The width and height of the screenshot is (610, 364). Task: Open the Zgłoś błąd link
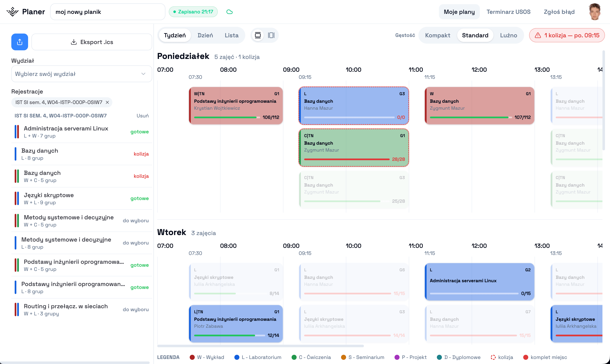click(x=559, y=12)
